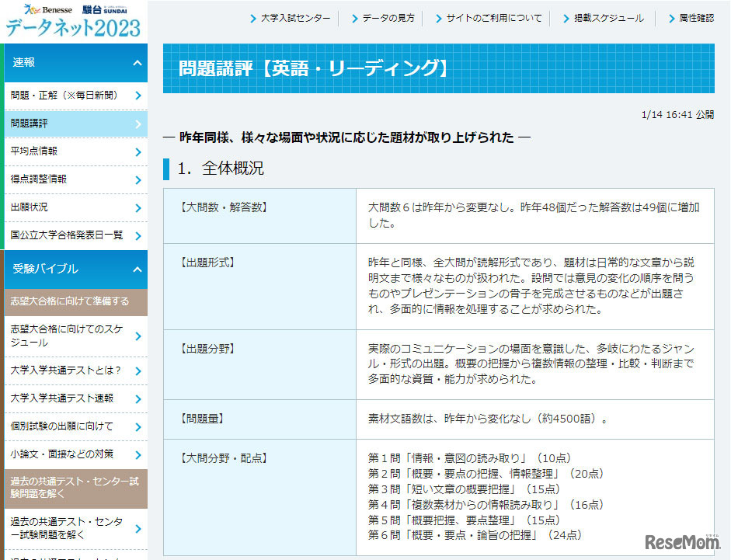
Task: Click arrow icon beside 得点調整情報
Action: click(137, 179)
